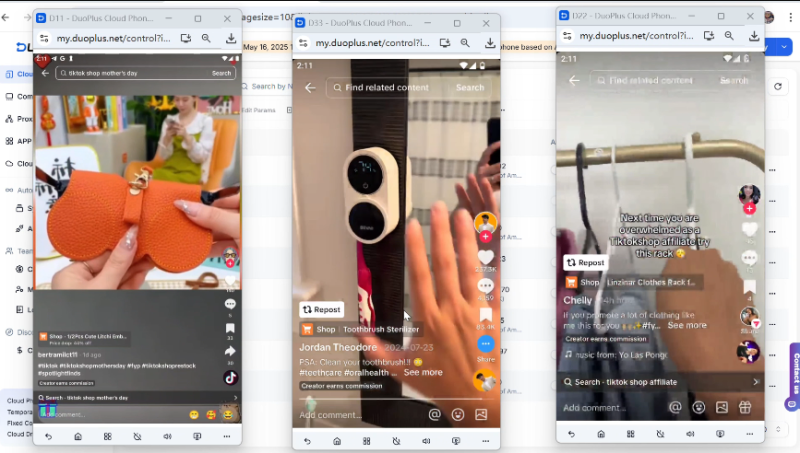Open more options in D11 bottom toolbar
This screenshot has height=453, width=800.
(227, 436)
